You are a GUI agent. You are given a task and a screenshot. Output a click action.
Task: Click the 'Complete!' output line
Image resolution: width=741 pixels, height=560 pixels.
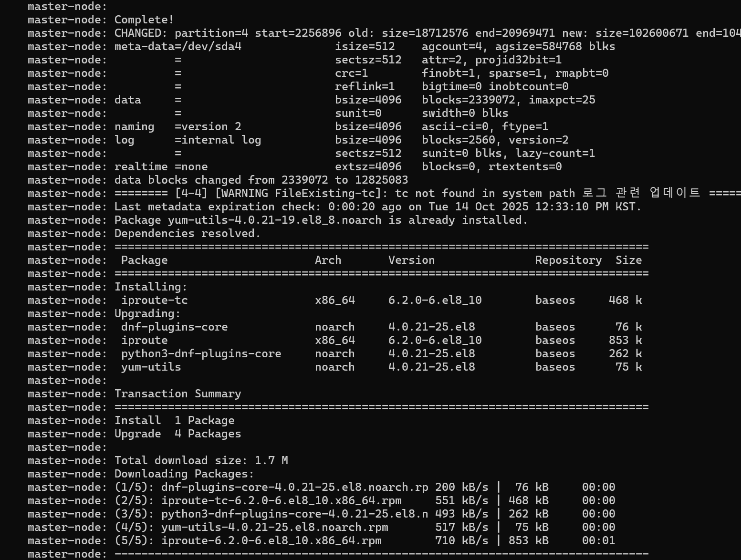click(x=144, y=20)
